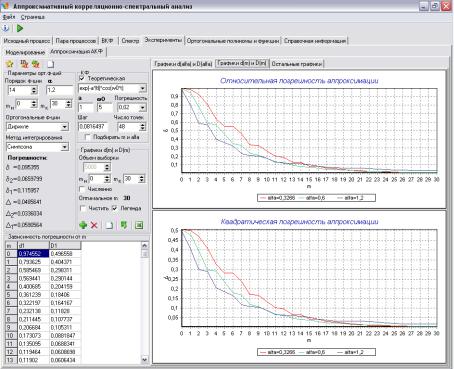Click the w0 field showing 5
The width and height of the screenshot is (454, 369).
(105, 108)
